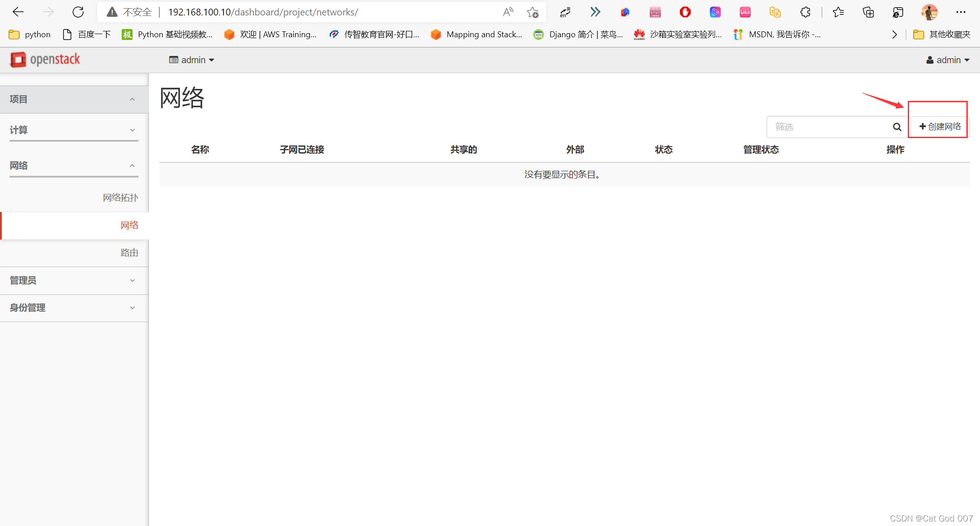Open the 网络拓扑 page
This screenshot has height=526, width=980.
pyautogui.click(x=120, y=198)
